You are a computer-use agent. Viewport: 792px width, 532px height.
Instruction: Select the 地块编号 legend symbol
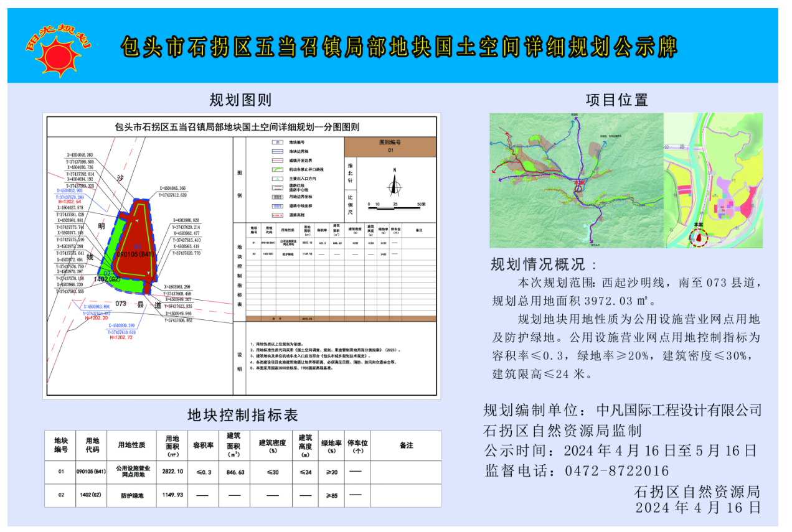pyautogui.click(x=278, y=142)
